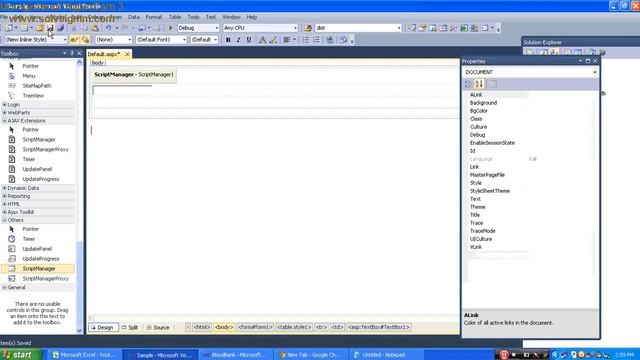Switch to New Tab - Google Chrome taskbar item
This screenshot has width=640, height=360.
tap(310, 355)
